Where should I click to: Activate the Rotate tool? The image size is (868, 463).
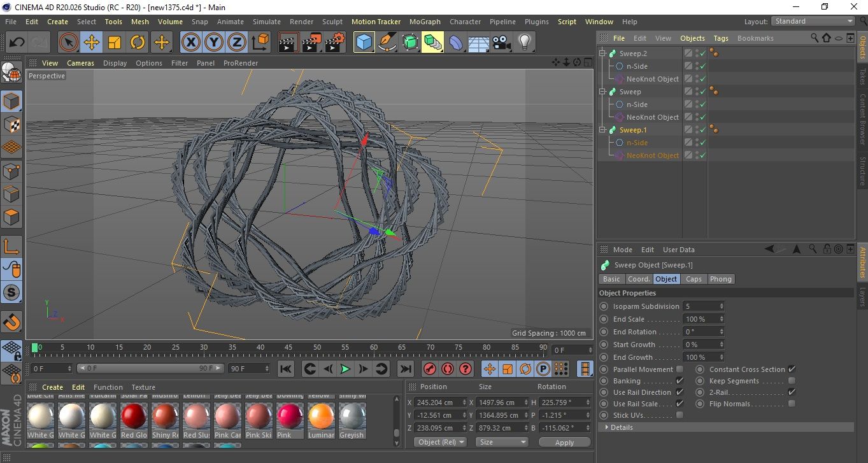138,43
